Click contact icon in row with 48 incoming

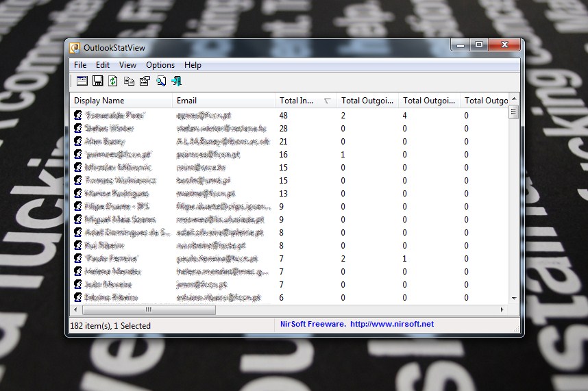[78, 115]
